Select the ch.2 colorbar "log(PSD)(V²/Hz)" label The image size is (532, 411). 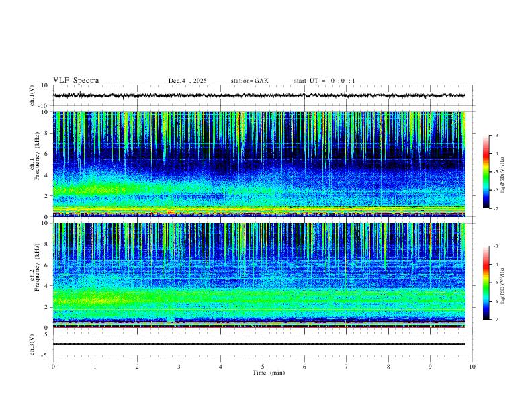[x=502, y=285]
